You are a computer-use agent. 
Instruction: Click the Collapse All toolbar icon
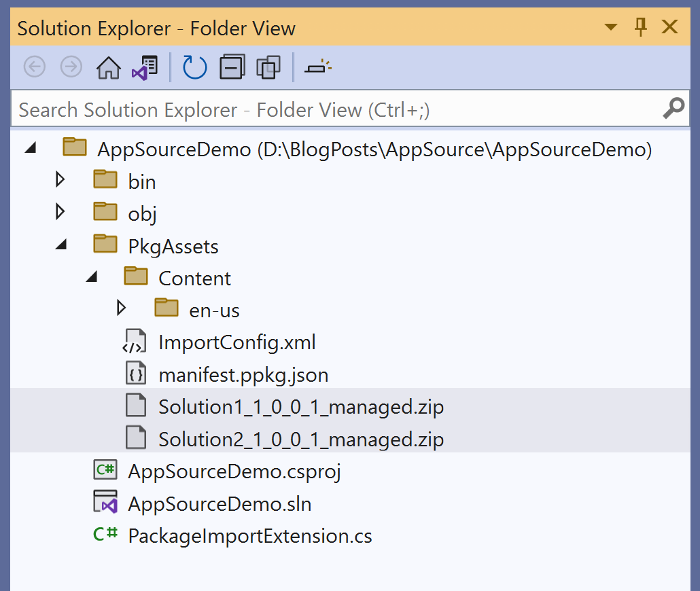click(x=232, y=67)
